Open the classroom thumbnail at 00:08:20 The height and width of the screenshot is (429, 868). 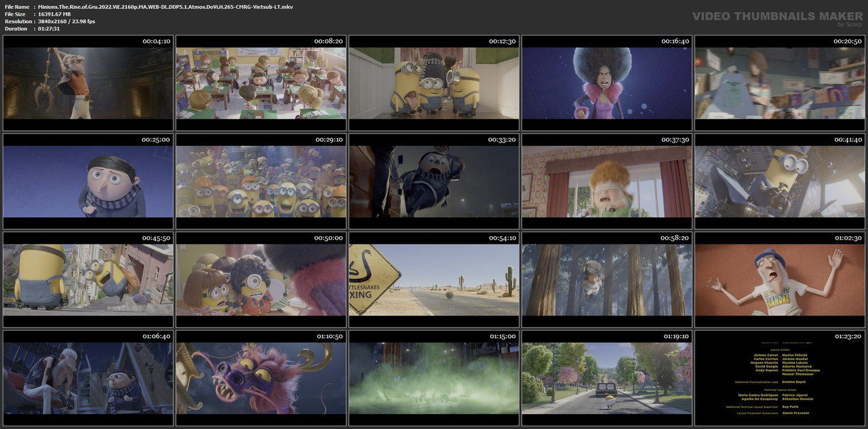[261, 83]
